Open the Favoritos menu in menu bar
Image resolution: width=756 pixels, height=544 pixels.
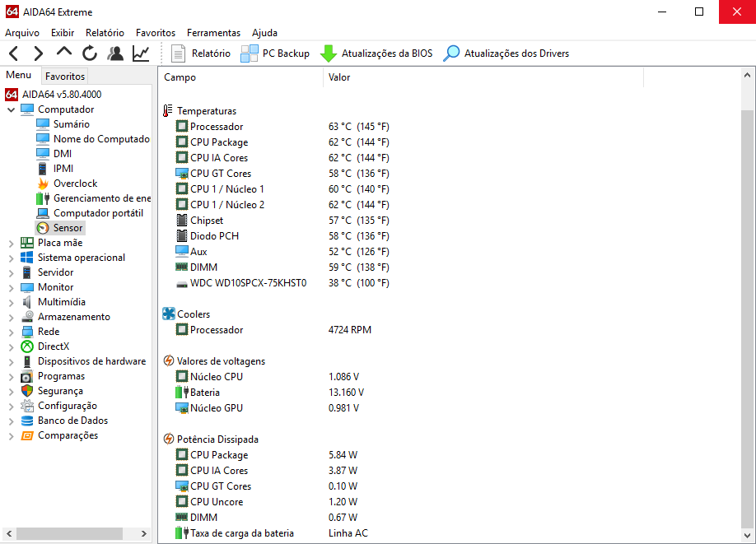(156, 33)
